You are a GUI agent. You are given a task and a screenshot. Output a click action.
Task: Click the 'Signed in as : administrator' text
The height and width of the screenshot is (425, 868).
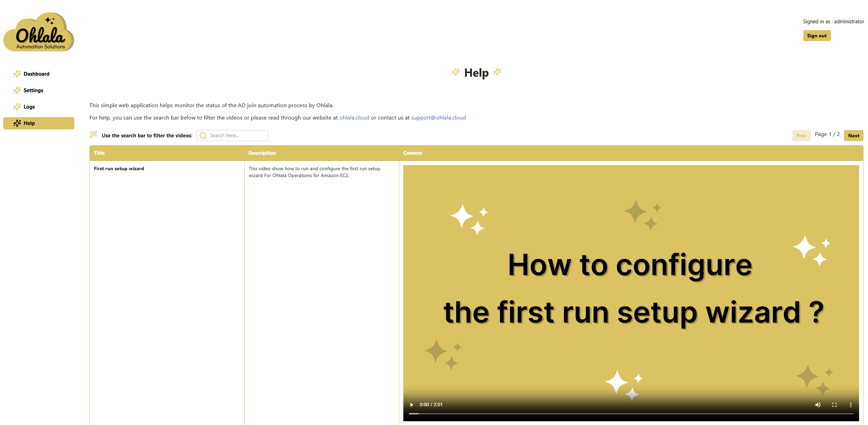tap(833, 22)
